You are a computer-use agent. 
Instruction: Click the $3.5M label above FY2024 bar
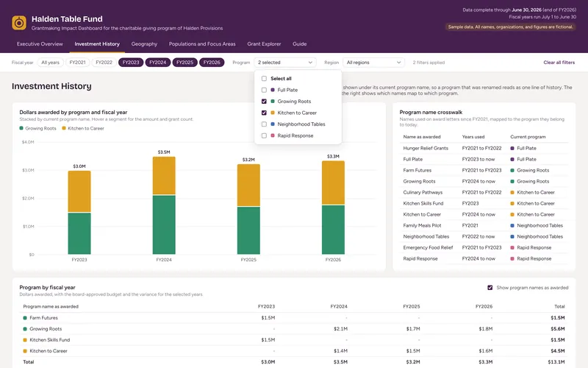[x=164, y=152]
